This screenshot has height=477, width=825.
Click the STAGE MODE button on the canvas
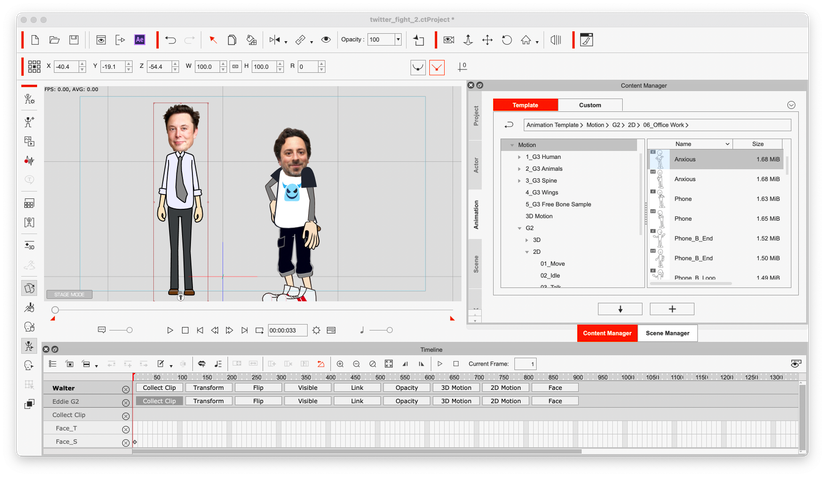coord(69,295)
